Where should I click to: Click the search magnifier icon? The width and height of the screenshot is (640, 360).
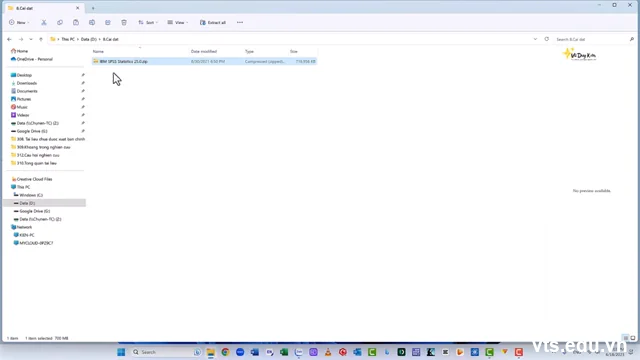pos(631,39)
